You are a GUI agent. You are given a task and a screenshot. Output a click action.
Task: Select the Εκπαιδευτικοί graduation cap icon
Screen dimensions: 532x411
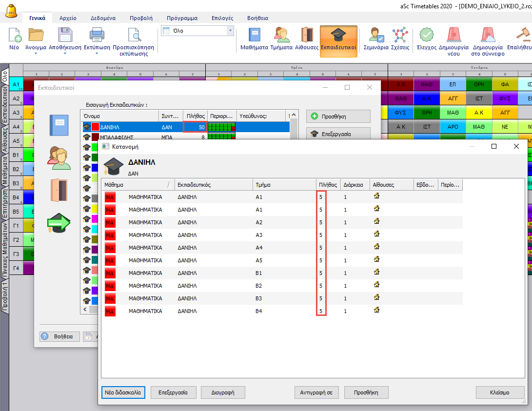338,35
